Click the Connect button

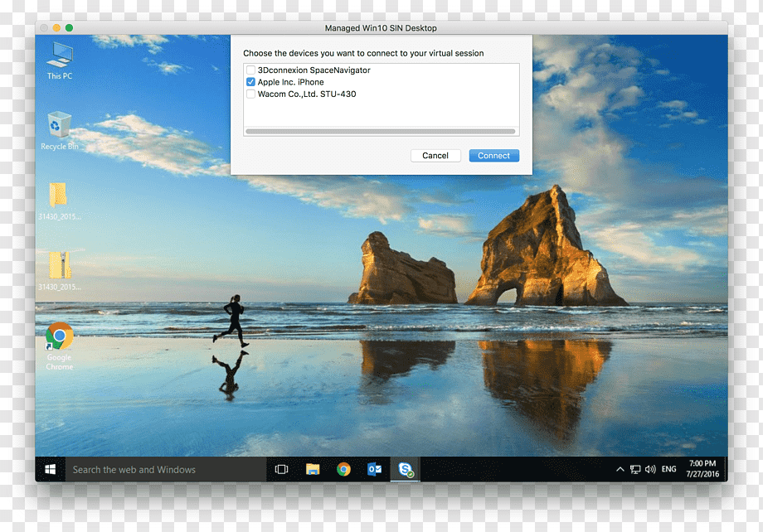[494, 156]
